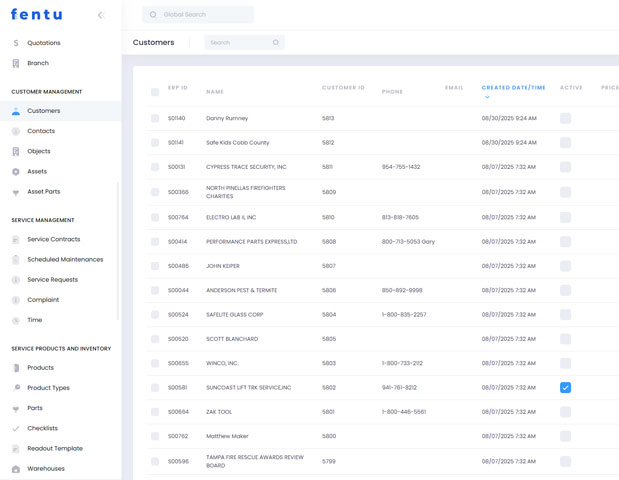Toggle the select-all checkbox in table header
Image resolution: width=619 pixels, height=480 pixels.
[155, 92]
